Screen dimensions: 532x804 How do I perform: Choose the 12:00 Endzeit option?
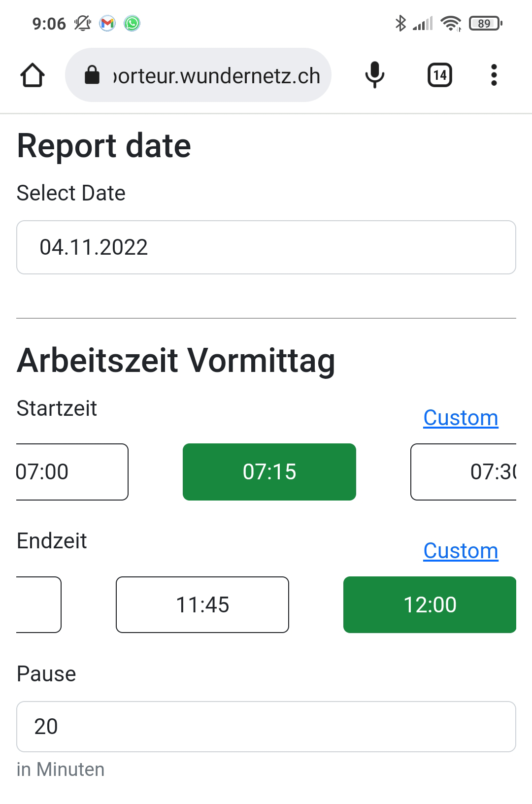[430, 605]
